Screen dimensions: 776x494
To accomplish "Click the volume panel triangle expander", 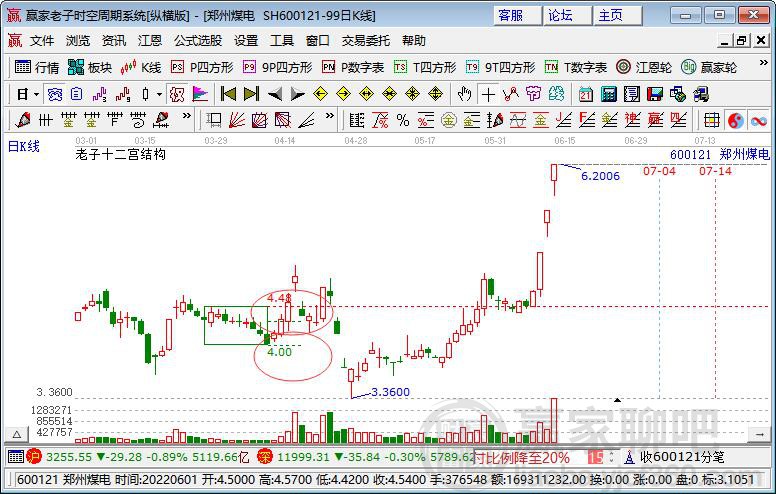I will pyautogui.click(x=16, y=435).
